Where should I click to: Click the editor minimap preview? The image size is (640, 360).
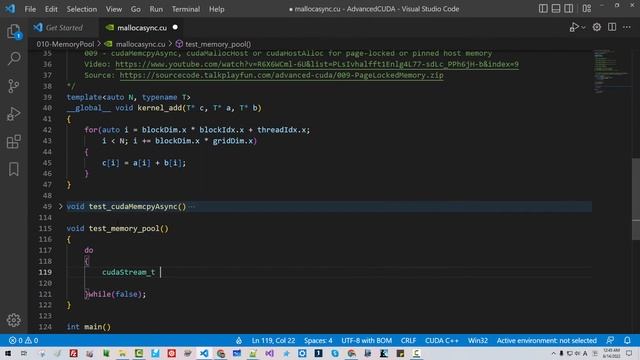pos(611,71)
